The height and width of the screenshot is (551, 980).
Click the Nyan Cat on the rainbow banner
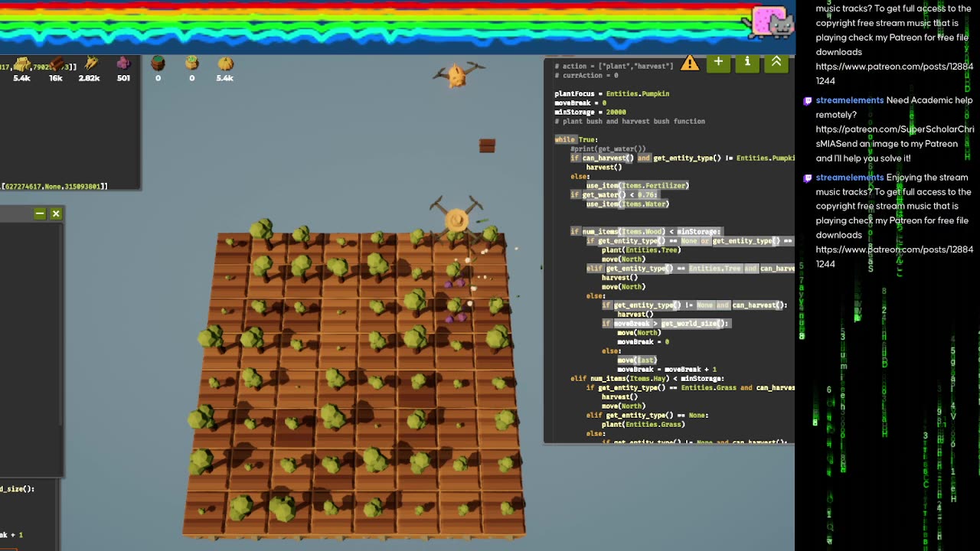pos(772,21)
